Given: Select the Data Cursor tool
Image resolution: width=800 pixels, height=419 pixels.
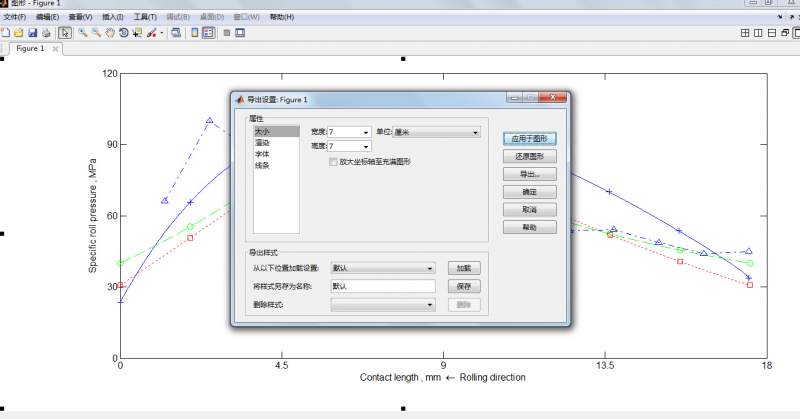Looking at the screenshot, I should click(x=137, y=33).
